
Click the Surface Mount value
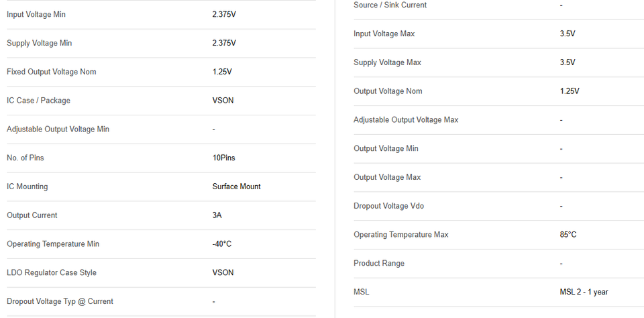[236, 187]
